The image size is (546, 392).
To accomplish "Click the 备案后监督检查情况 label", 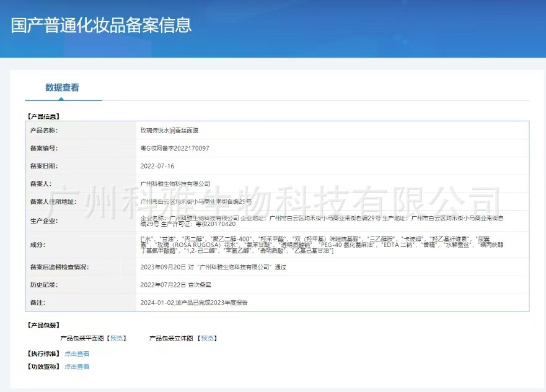I will (59, 267).
